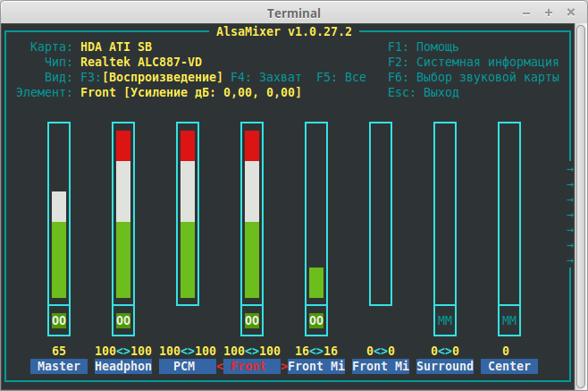Image resolution: width=588 pixels, height=391 pixels.
Task: Select the Master channel label
Action: [59, 366]
